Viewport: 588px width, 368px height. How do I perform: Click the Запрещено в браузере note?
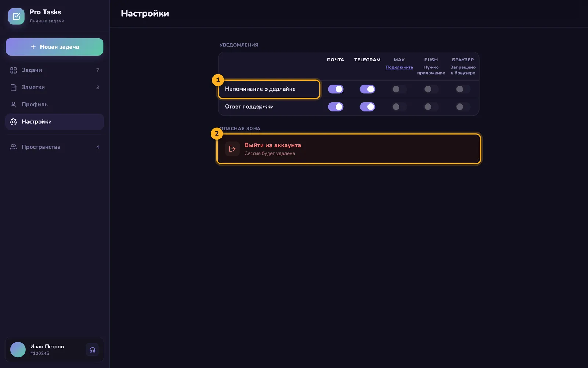(x=463, y=70)
